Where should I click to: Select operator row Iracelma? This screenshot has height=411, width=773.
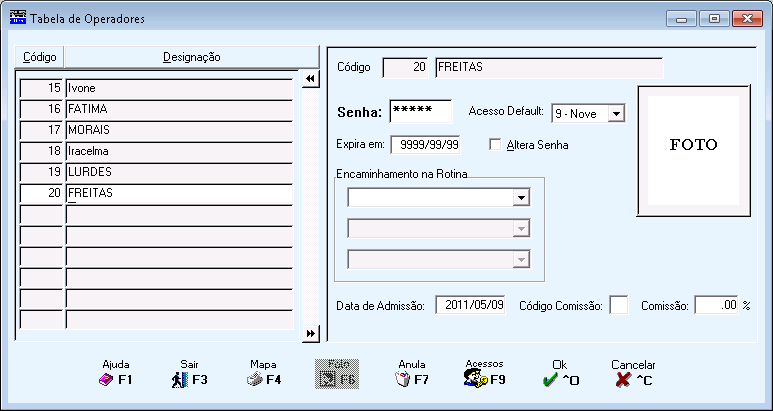point(179,151)
